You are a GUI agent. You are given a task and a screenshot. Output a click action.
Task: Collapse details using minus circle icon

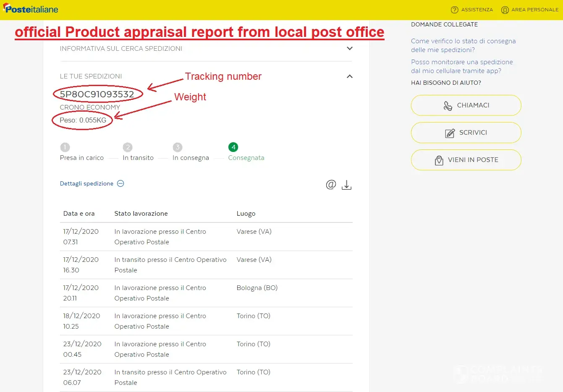[x=120, y=183]
